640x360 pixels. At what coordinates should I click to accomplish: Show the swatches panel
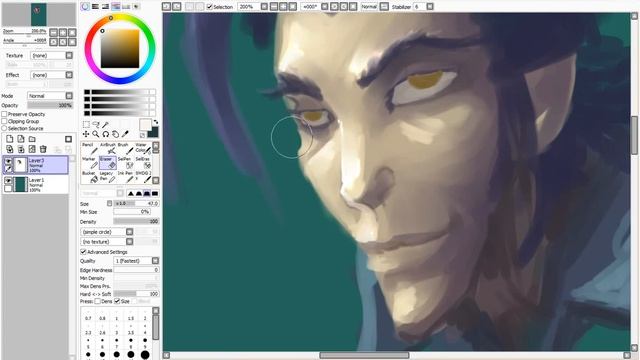(x=126, y=7)
